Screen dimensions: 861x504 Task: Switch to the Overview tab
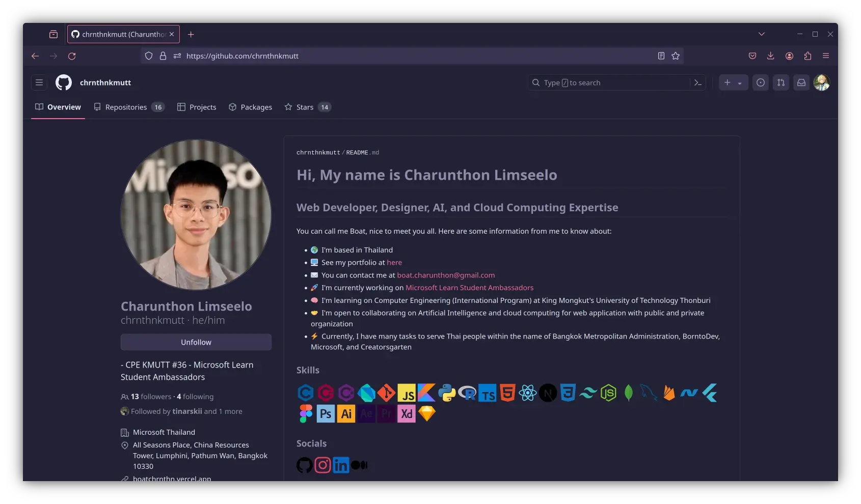58,107
